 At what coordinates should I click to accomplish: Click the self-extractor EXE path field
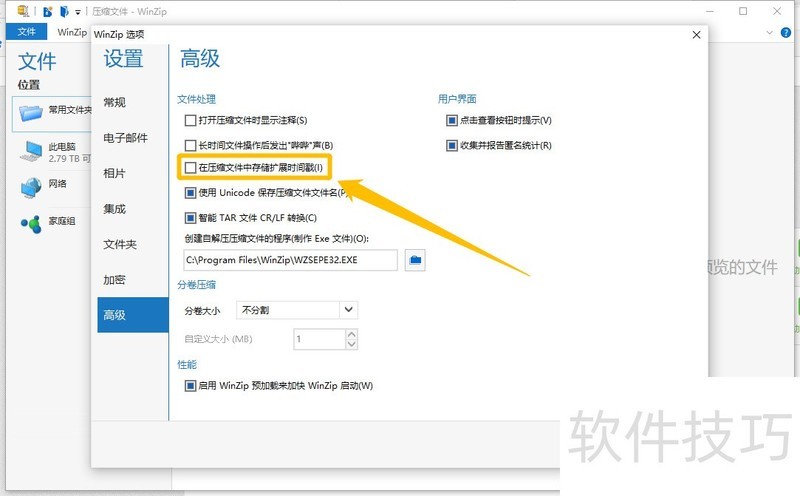290,260
